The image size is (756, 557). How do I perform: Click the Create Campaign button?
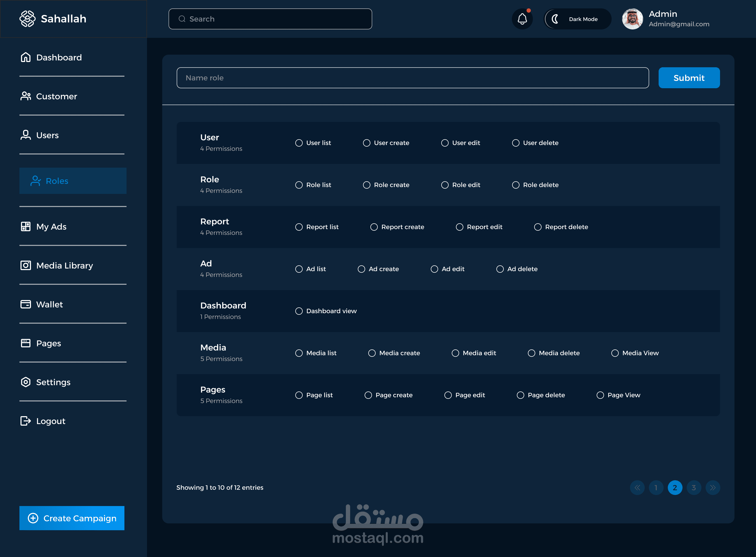pyautogui.click(x=72, y=518)
